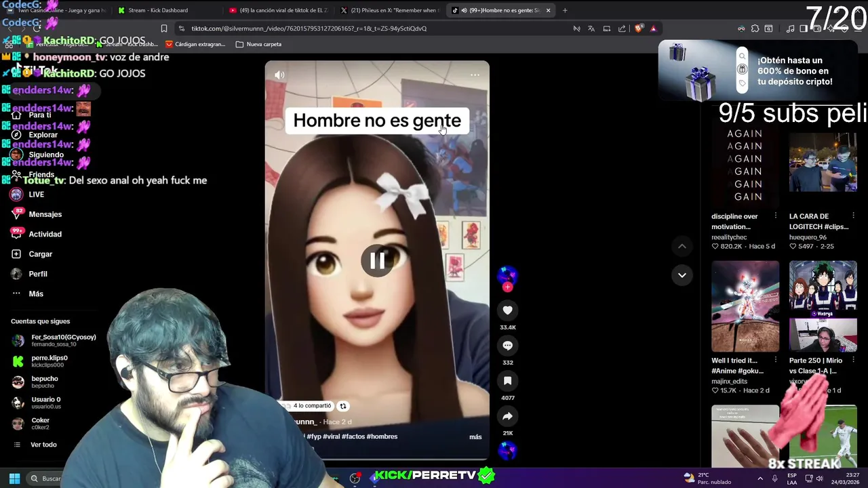Open the "Well I tried it" anime thumbnail

[x=745, y=306]
